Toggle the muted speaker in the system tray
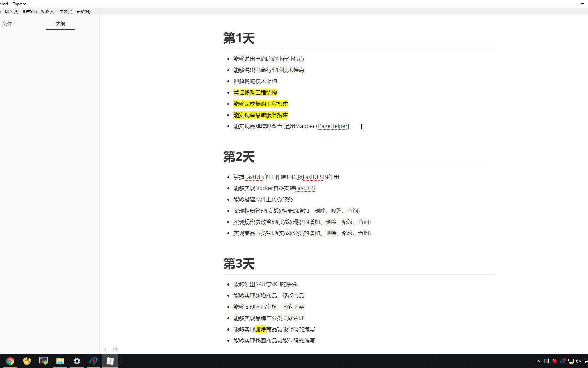The width and height of the screenshot is (588, 368). click(x=578, y=361)
